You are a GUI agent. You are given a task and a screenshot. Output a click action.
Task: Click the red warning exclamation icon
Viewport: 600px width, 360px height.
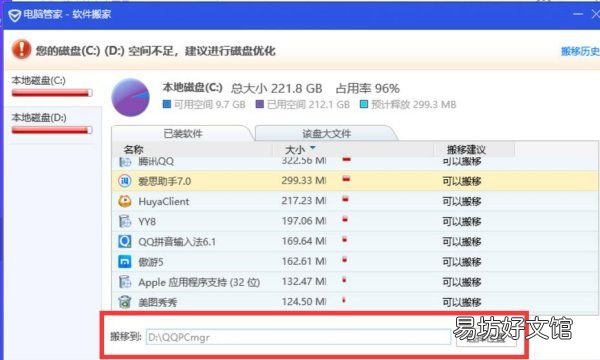[x=21, y=49]
